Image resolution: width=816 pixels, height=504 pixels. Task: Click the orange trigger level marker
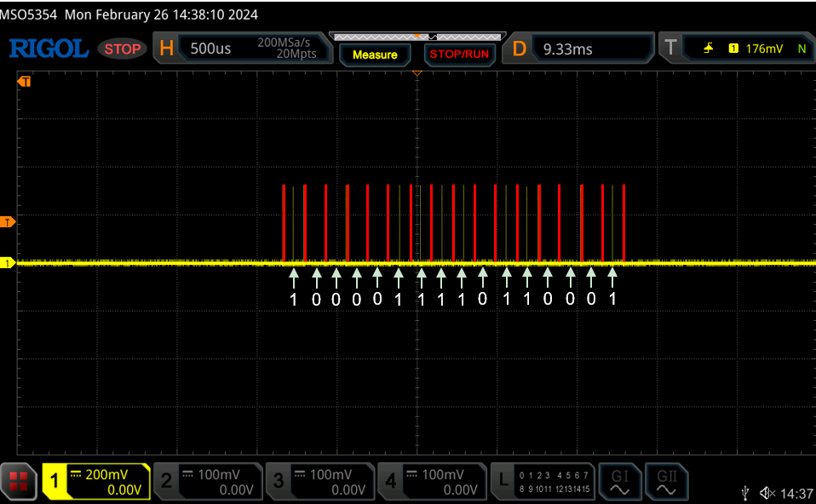point(8,221)
